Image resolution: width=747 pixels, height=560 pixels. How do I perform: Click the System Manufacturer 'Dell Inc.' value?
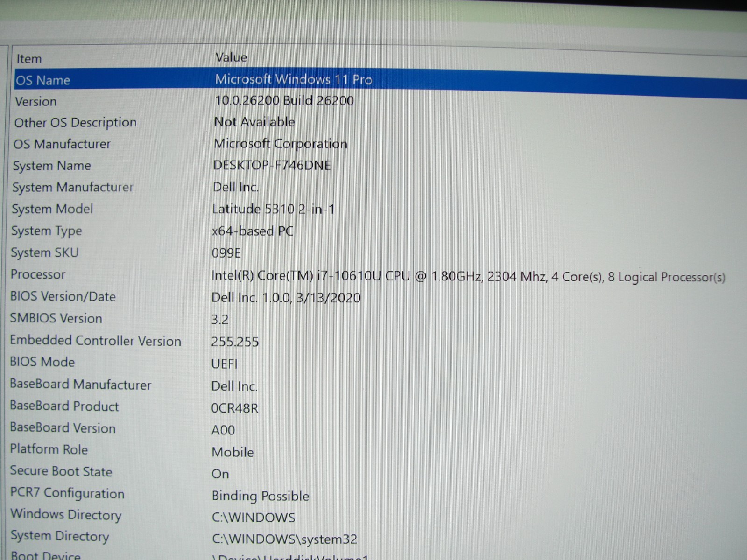(x=236, y=187)
